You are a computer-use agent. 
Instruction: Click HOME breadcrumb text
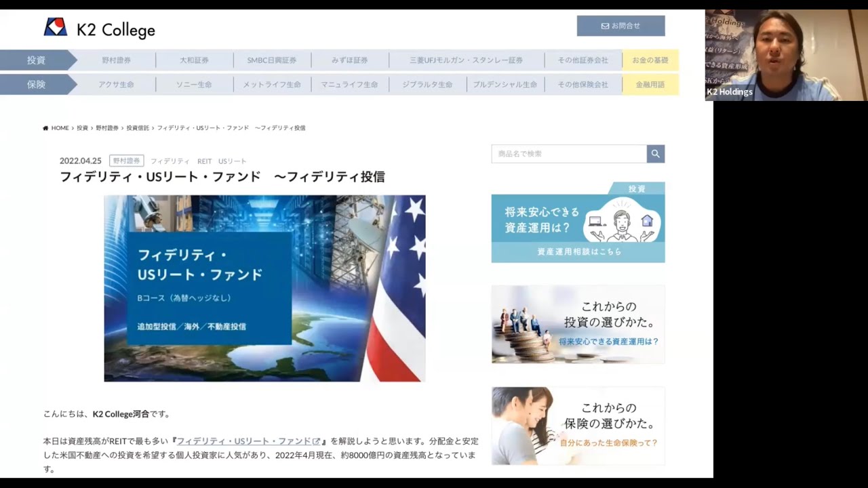pyautogui.click(x=60, y=128)
